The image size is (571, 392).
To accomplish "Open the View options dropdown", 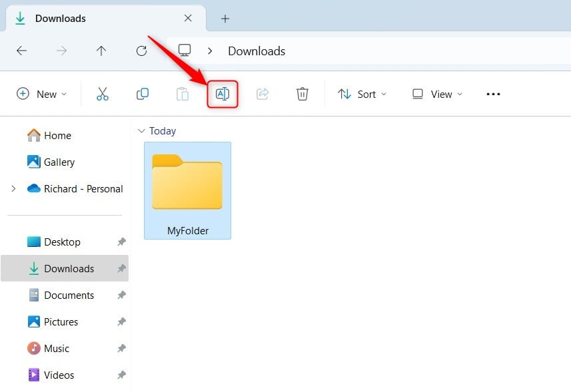I will [436, 94].
